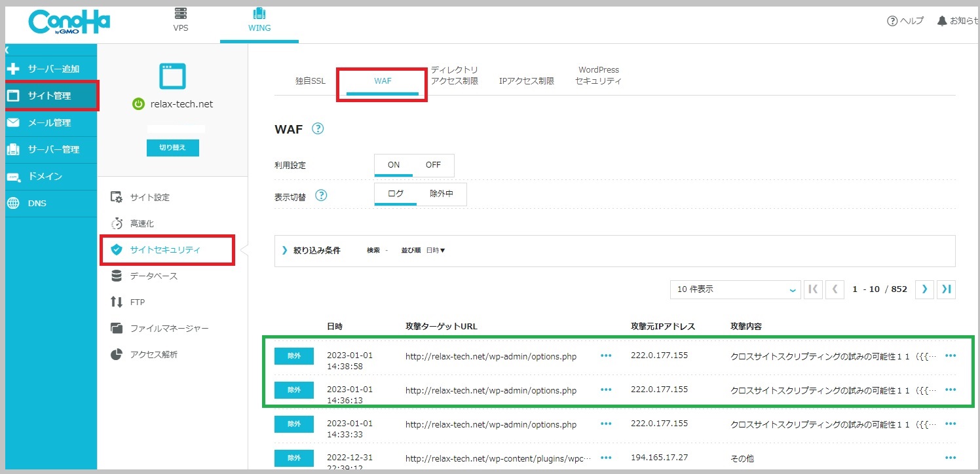Image resolution: width=980 pixels, height=474 pixels.
Task: Expand attack detail ellipsis in 2022-12-31 row
Action: pos(951,458)
